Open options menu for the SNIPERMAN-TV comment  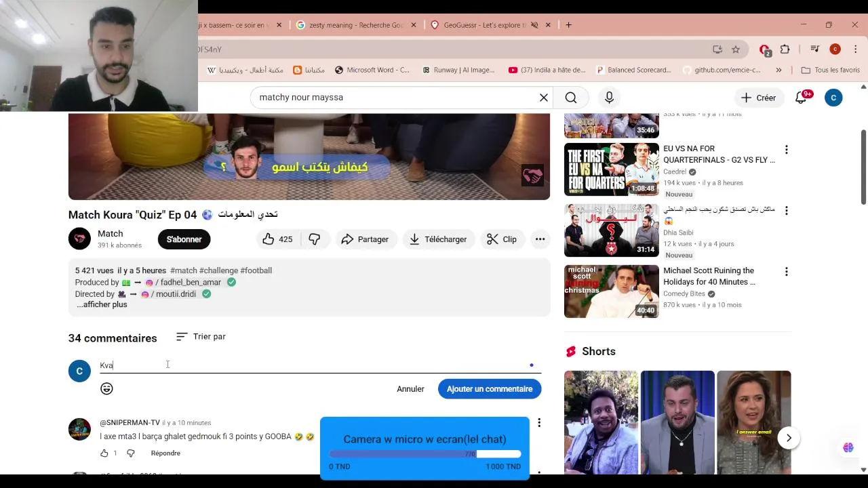coord(539,423)
